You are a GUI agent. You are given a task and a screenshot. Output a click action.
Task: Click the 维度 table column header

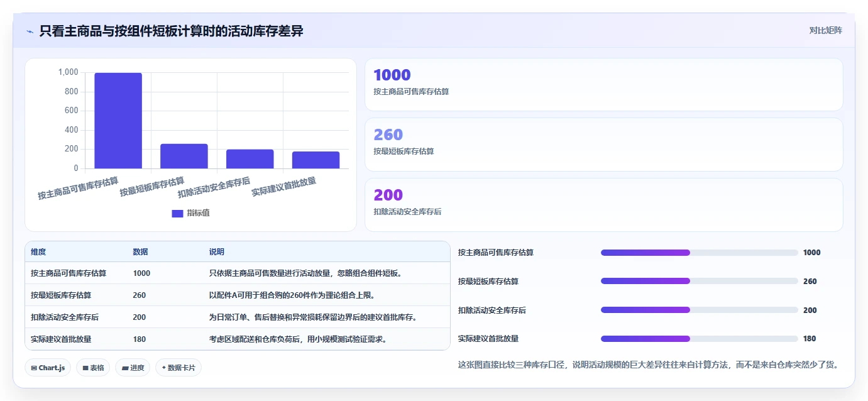[38, 252]
